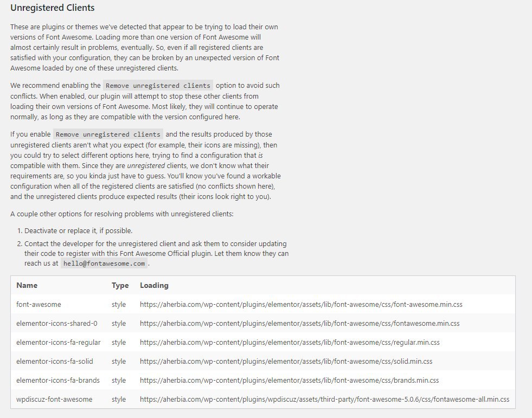Click the fontawesome-all.min.css wpdiscuz URL
This screenshot has height=418, width=532.
pyautogui.click(x=324, y=400)
